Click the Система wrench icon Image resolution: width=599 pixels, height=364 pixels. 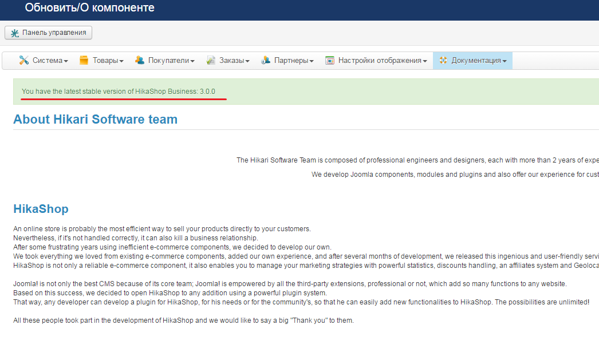click(x=23, y=60)
